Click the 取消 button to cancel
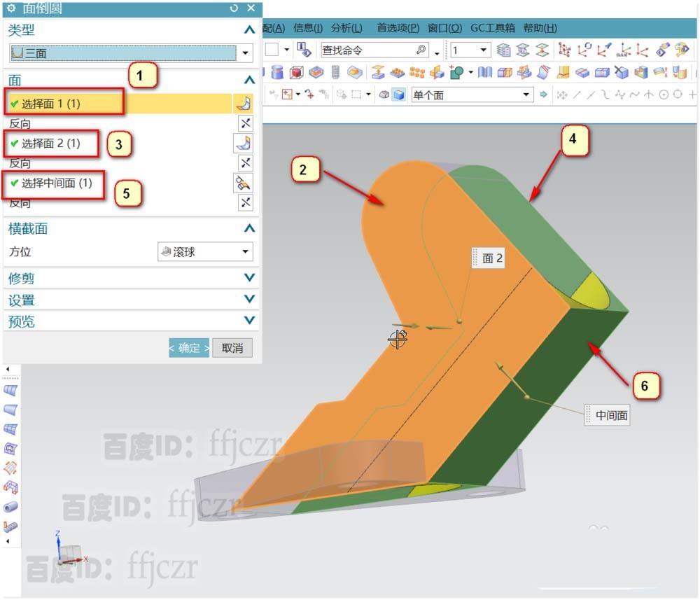This screenshot has width=700, height=600. (232, 347)
